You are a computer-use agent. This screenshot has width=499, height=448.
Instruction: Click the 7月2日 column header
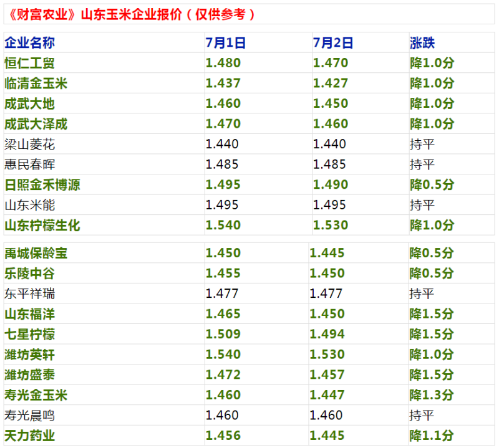(x=333, y=43)
